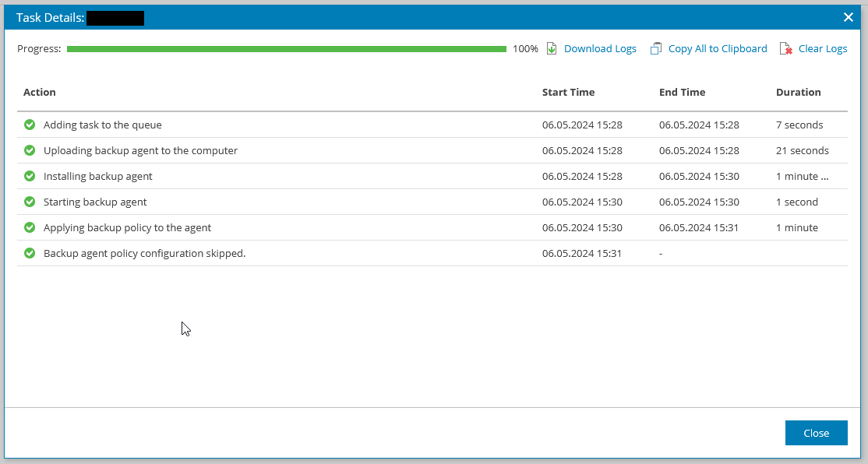Click the Copy All to Clipboard icon
The width and height of the screenshot is (868, 464).
(655, 48)
